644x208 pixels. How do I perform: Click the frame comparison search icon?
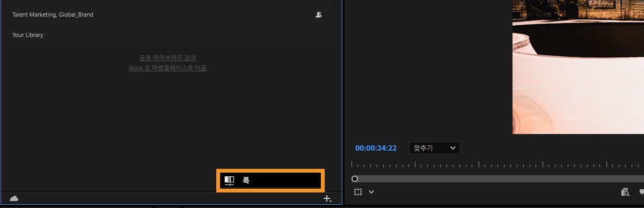coord(625,192)
